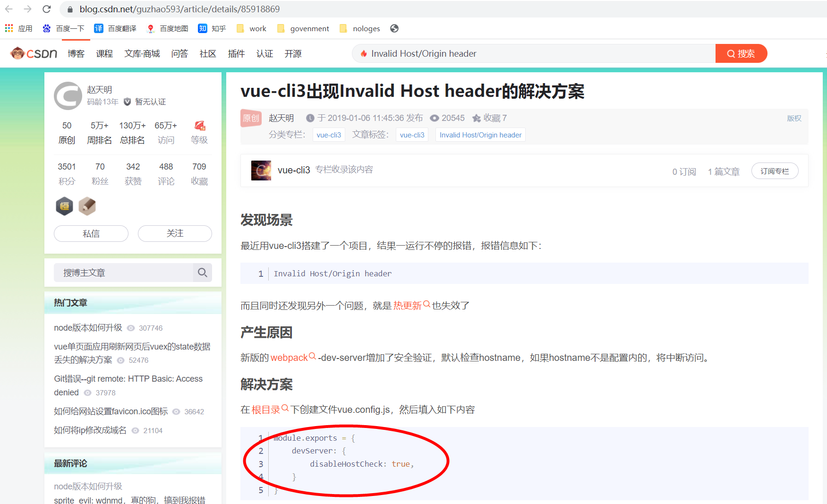Open the 课程 nav menu
Image resolution: width=827 pixels, height=504 pixels.
104,53
